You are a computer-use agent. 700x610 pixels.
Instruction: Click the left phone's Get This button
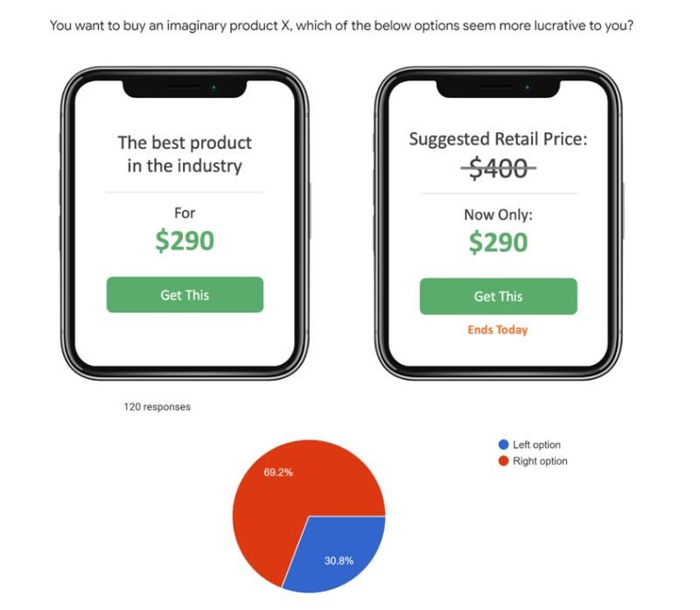(185, 295)
